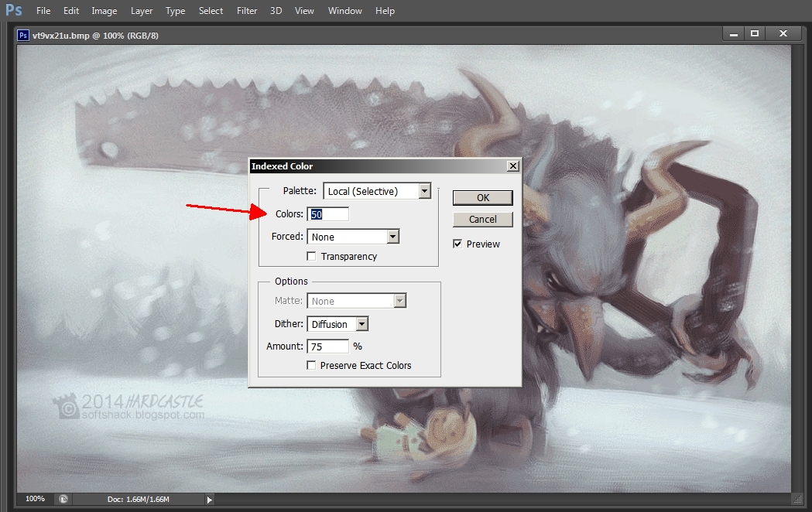Open the Select menu
The image size is (812, 512).
pos(211,10)
